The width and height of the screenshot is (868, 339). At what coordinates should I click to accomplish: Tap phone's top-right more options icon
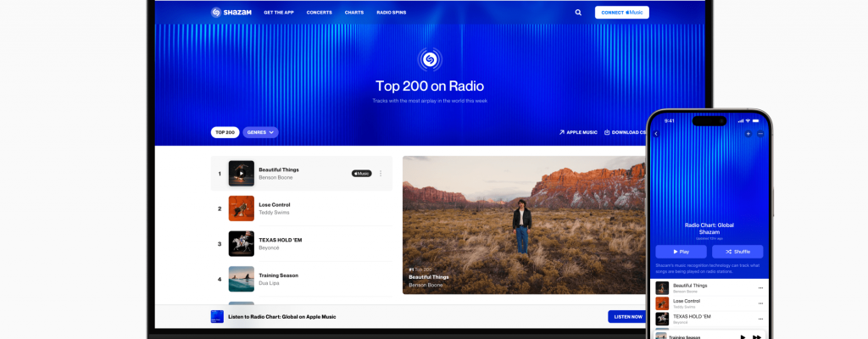760,134
